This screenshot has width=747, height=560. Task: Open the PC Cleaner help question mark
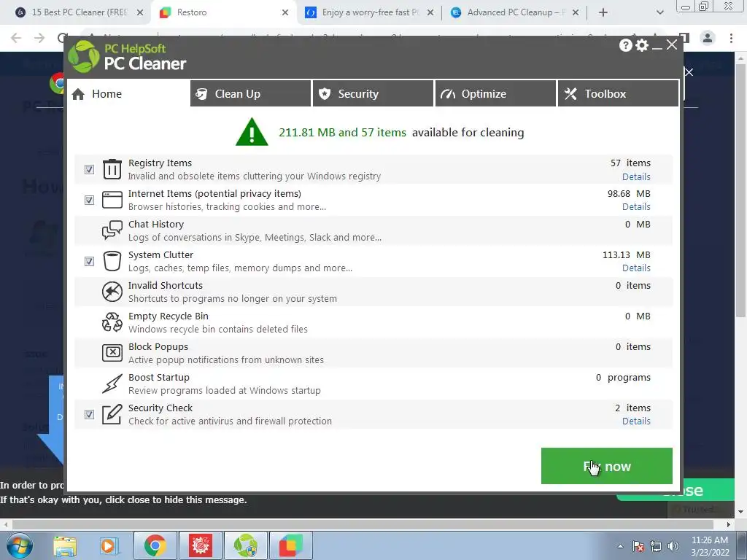(625, 45)
